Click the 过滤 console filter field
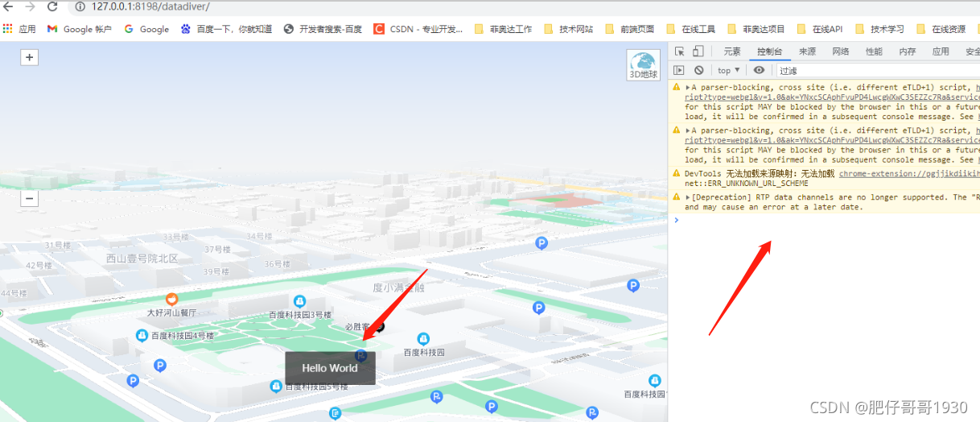This screenshot has height=422, width=980. [x=877, y=70]
